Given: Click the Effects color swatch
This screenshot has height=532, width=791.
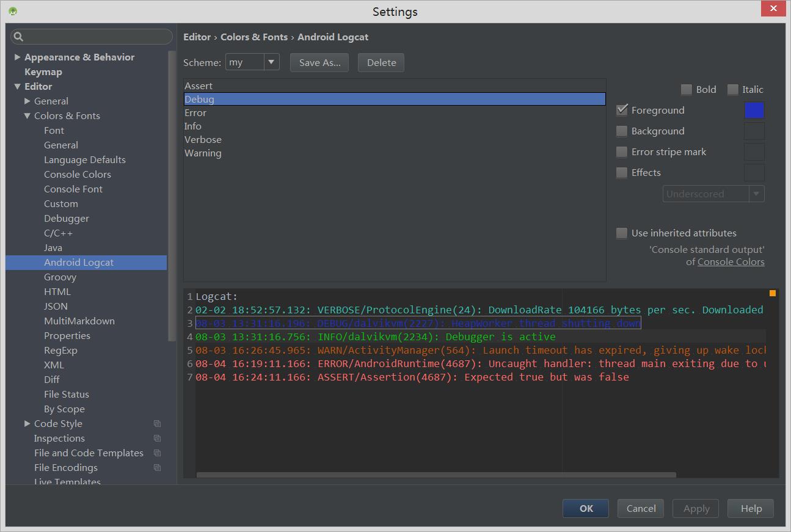Looking at the screenshot, I should pyautogui.click(x=754, y=173).
